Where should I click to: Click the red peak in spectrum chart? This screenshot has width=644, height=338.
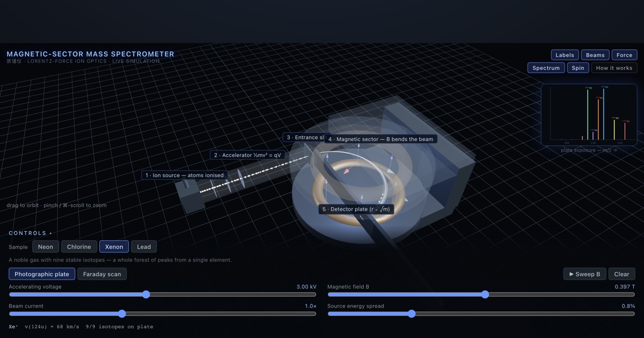click(625, 131)
